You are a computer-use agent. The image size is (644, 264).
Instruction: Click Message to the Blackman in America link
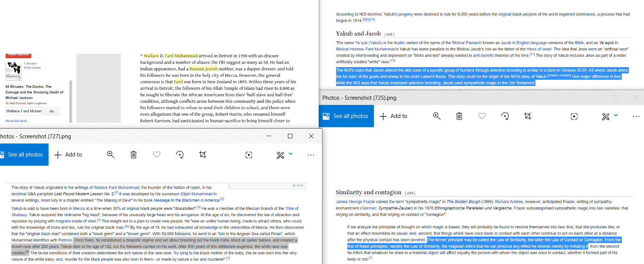[186, 200]
